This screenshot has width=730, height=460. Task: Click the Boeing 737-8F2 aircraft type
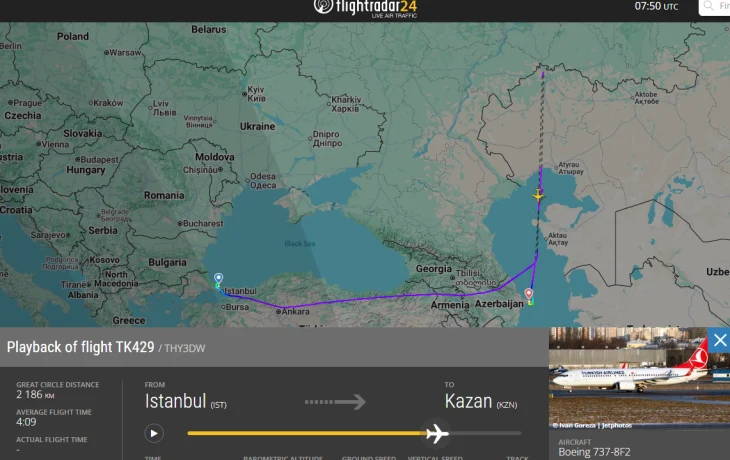click(594, 452)
